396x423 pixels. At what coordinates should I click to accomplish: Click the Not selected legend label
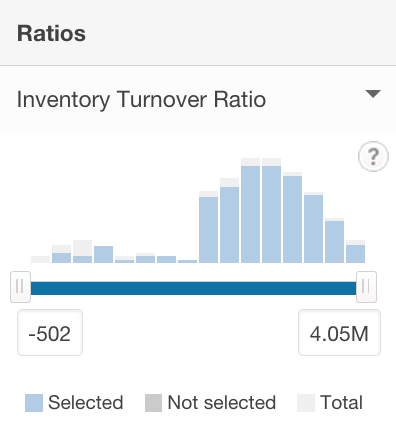222,402
